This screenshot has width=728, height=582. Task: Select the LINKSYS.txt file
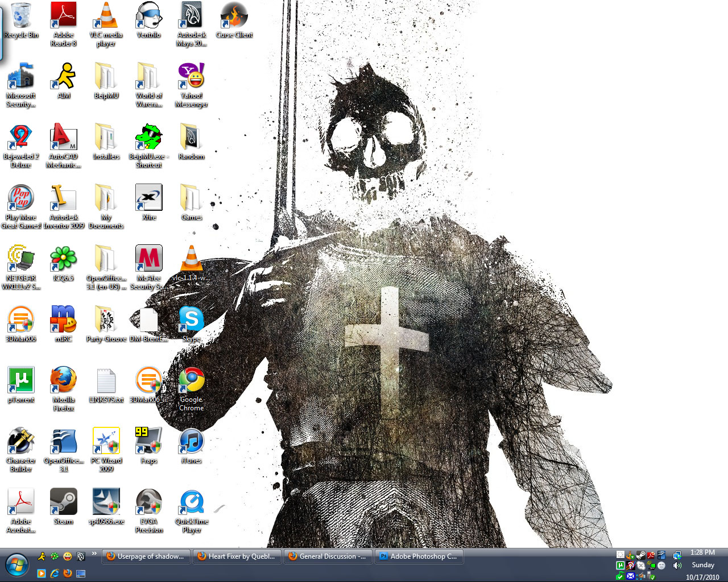coord(106,381)
